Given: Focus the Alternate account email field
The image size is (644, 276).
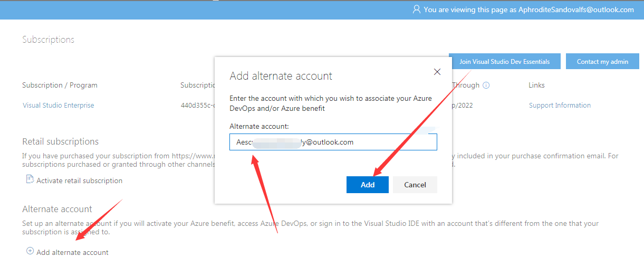Looking at the screenshot, I should pos(333,142).
